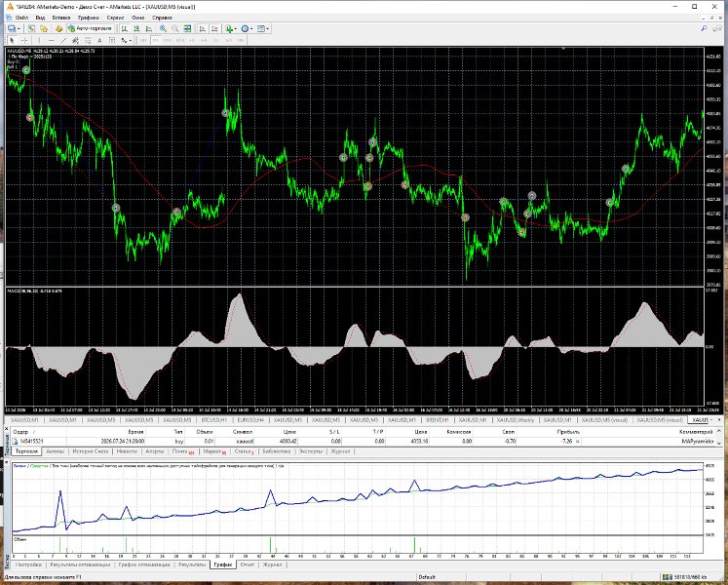Select the vertical line drawing tool

point(39,40)
